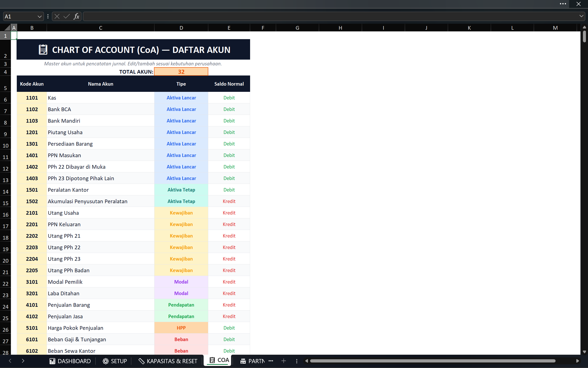588x368 pixels.
Task: Open the Name Box dropdown arrow
Action: point(39,17)
